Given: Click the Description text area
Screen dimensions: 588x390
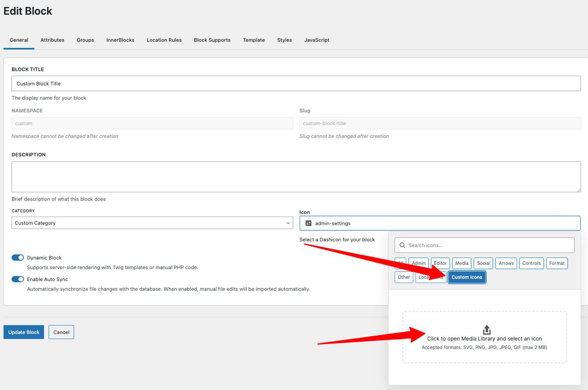Looking at the screenshot, I should pyautogui.click(x=296, y=177).
